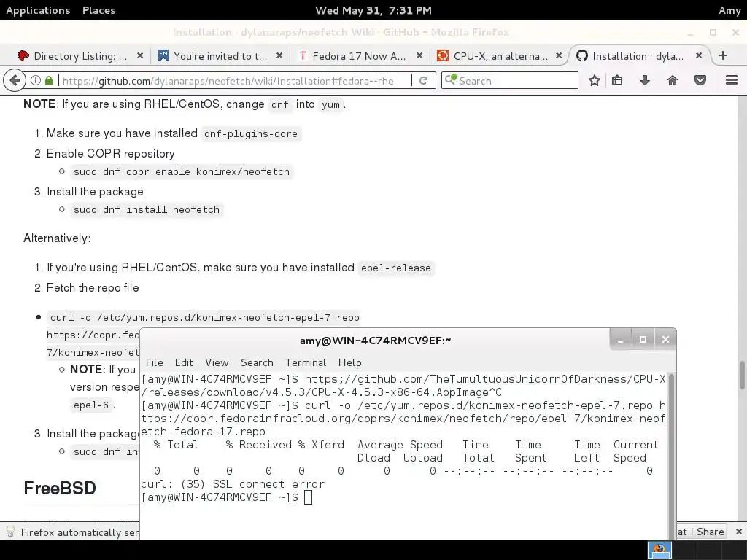Close the You're invited tab

coord(279,55)
